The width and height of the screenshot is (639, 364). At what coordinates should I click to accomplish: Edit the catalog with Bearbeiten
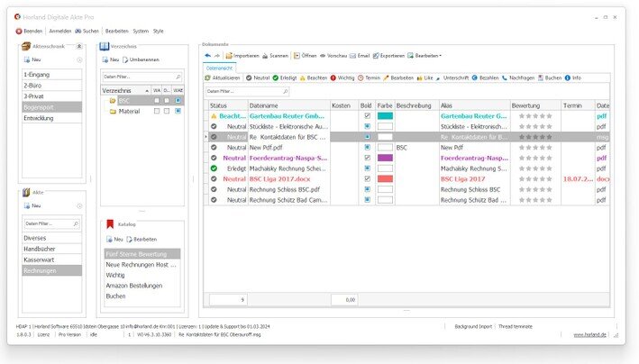point(141,240)
